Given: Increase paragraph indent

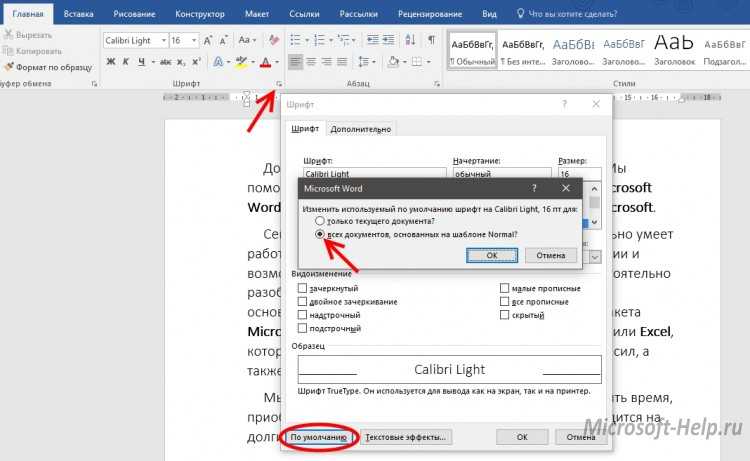Looking at the screenshot, I should (388, 40).
